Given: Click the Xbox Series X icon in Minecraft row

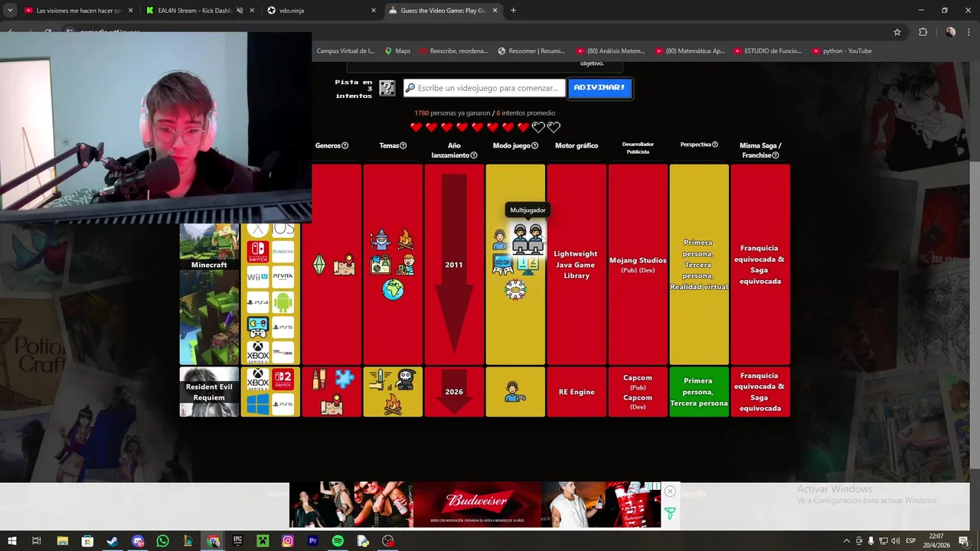Looking at the screenshot, I should tap(258, 352).
